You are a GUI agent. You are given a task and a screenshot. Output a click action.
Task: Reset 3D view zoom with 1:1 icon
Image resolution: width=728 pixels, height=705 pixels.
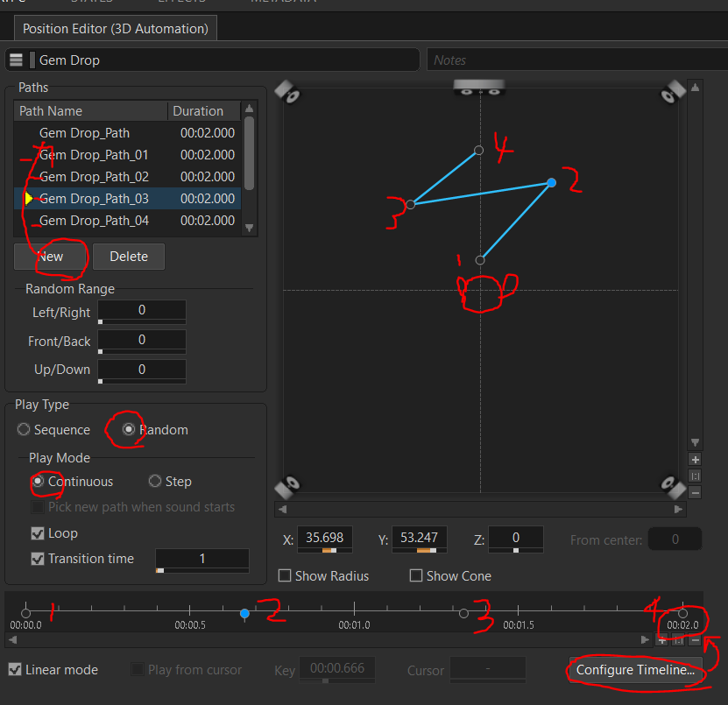pos(695,476)
